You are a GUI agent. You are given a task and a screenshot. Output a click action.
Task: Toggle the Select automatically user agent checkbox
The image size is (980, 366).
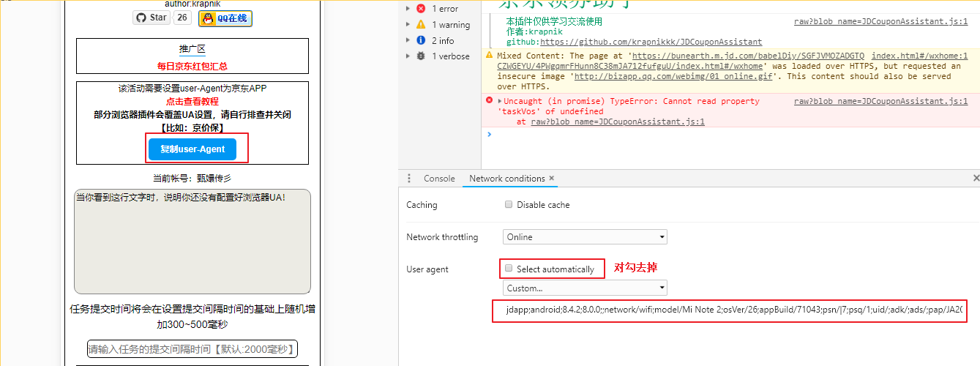[509, 269]
